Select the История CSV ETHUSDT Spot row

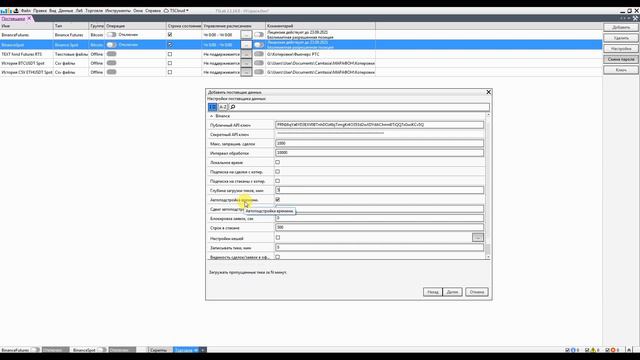pos(188,72)
